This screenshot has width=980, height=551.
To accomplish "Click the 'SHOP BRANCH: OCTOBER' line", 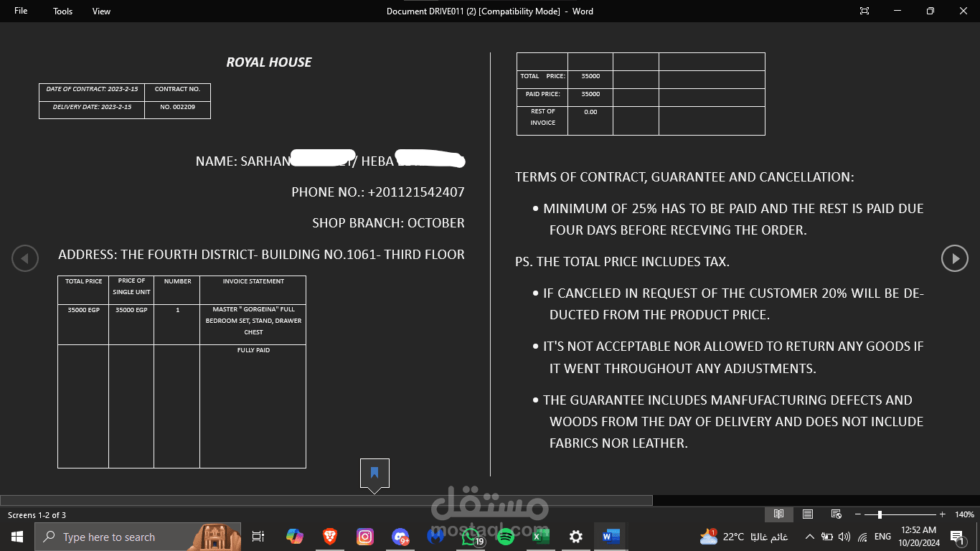I will [388, 223].
